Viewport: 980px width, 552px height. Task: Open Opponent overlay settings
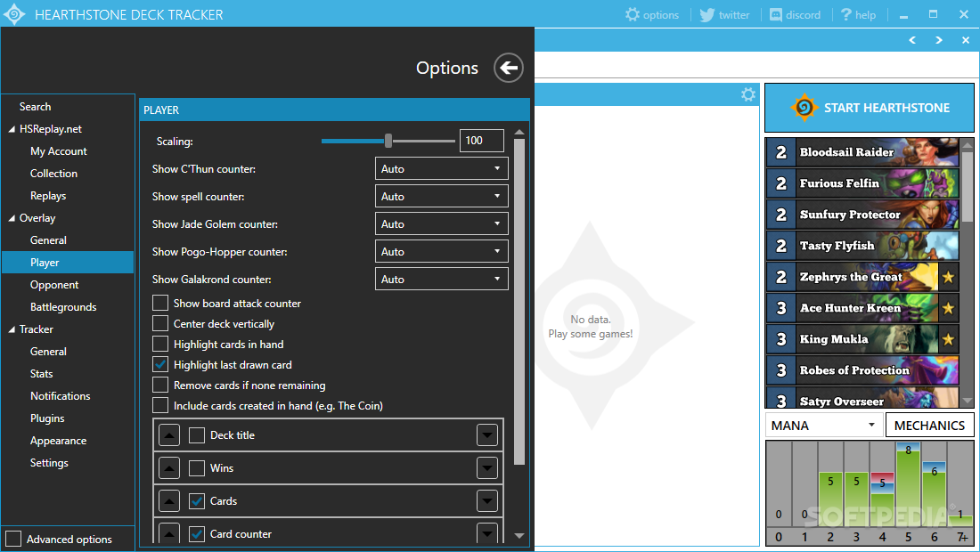54,285
